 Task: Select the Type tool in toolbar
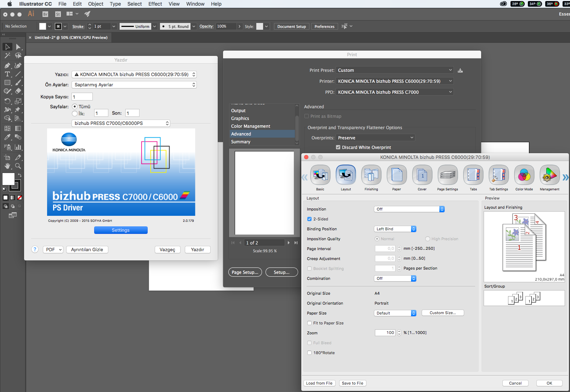click(x=7, y=74)
